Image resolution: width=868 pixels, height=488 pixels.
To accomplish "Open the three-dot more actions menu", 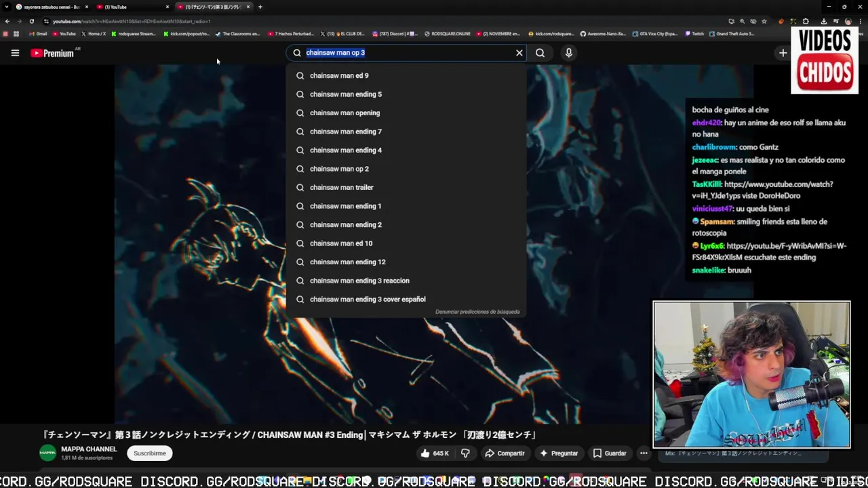I will pyautogui.click(x=644, y=453).
